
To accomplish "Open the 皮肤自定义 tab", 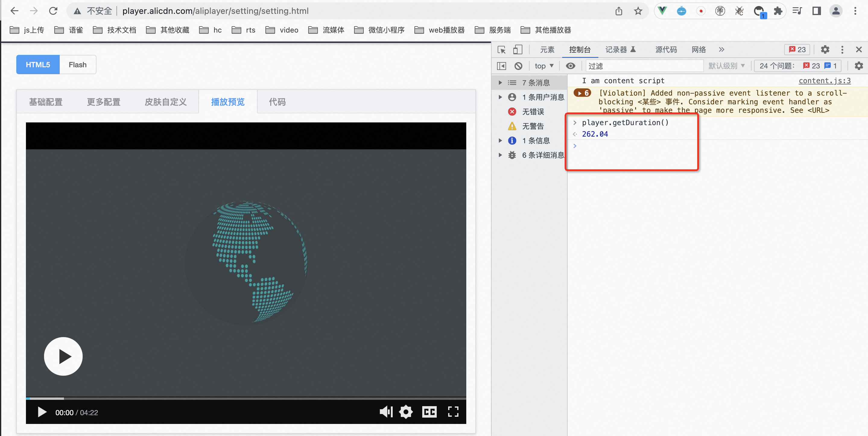I will (166, 102).
